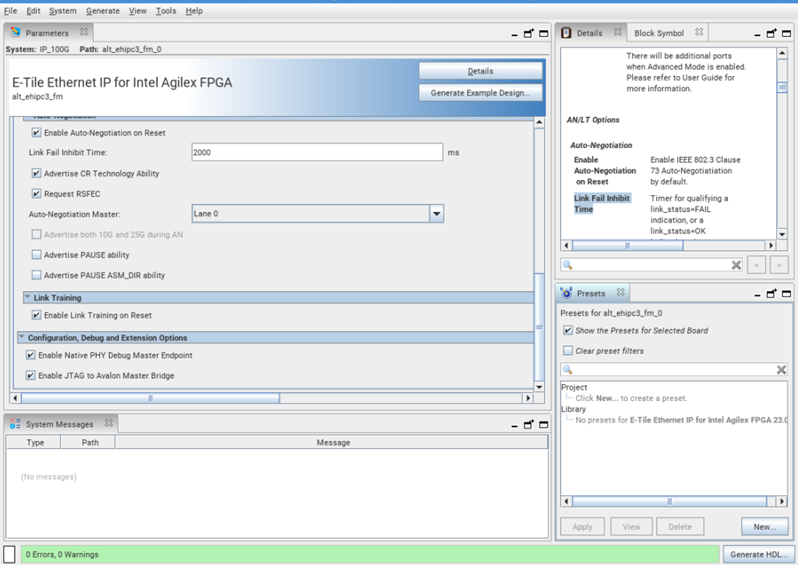This screenshot has height=566, width=799.
Task: Close the Parameters tab with its X icon
Action: pos(84,32)
